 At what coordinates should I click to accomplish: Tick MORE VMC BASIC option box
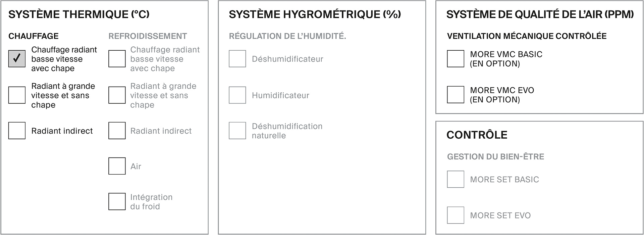point(455,59)
